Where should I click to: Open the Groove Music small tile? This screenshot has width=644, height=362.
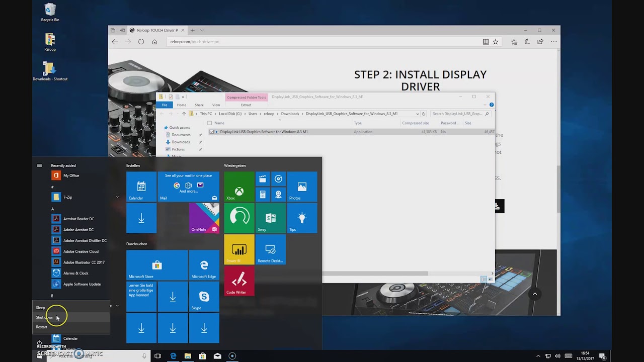[278, 179]
